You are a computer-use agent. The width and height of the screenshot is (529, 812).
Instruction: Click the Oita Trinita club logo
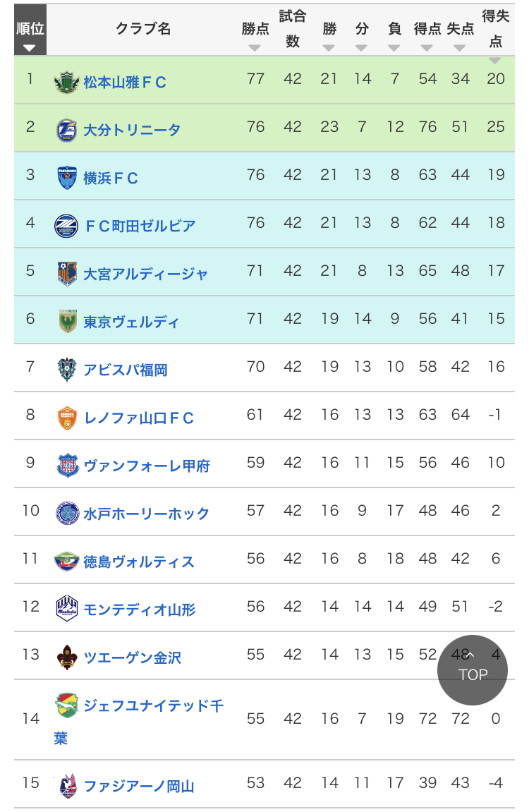[x=66, y=130]
